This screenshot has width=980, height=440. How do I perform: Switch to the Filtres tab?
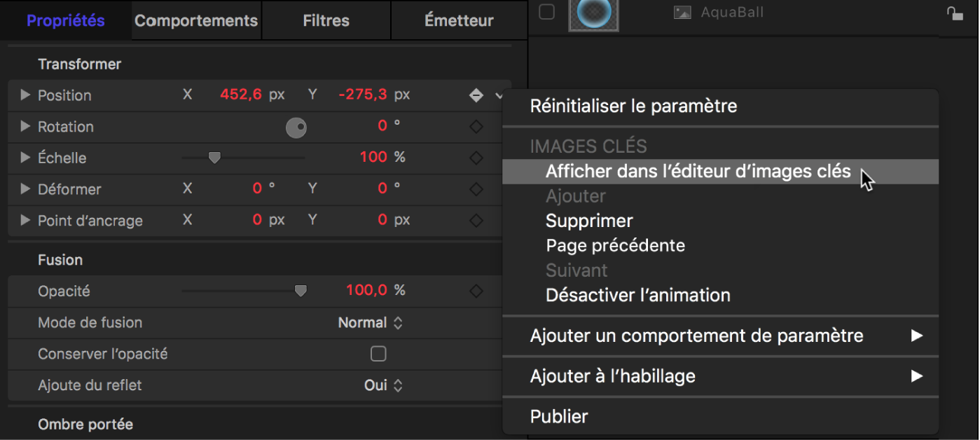click(x=325, y=20)
